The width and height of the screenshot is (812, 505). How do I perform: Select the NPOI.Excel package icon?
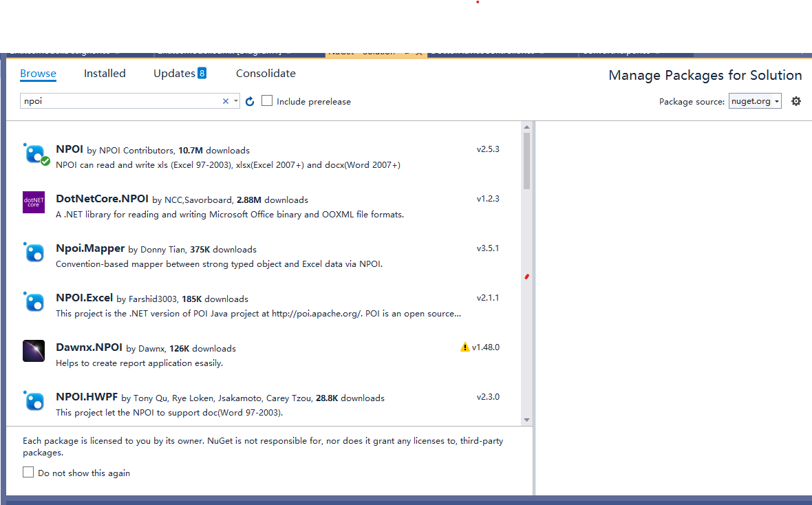pyautogui.click(x=34, y=301)
